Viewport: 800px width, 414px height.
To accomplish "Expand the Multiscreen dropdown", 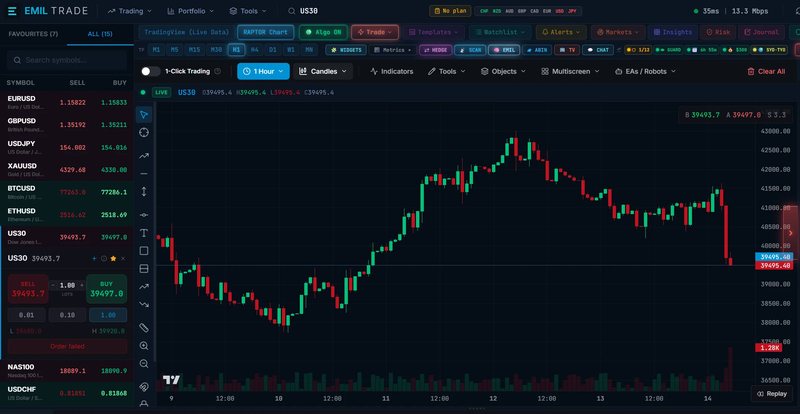I will point(570,71).
